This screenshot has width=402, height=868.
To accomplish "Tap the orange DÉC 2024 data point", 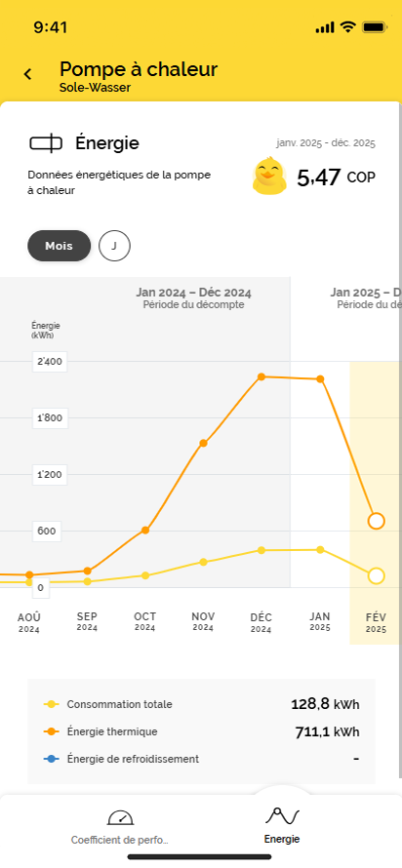I will point(261,376).
